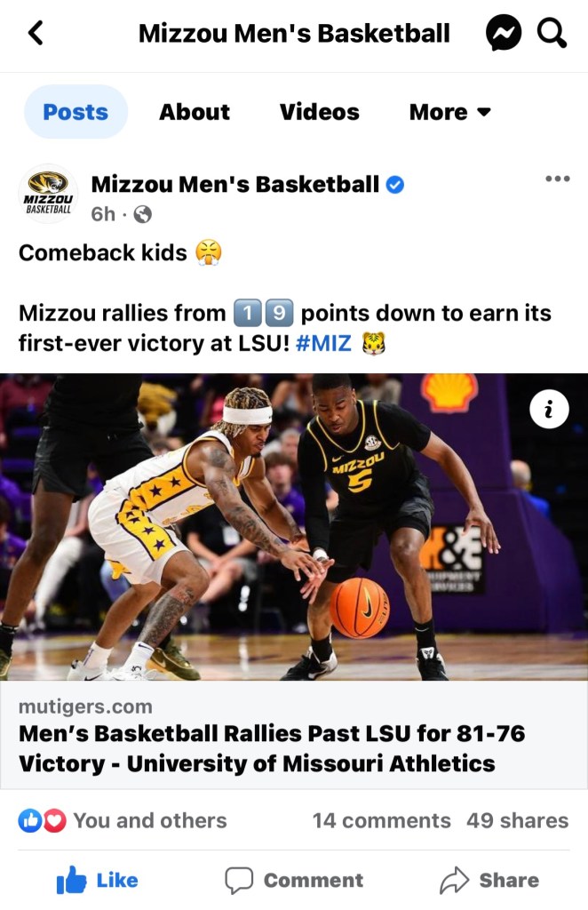
Task: View the 14 comments
Action: click(381, 821)
